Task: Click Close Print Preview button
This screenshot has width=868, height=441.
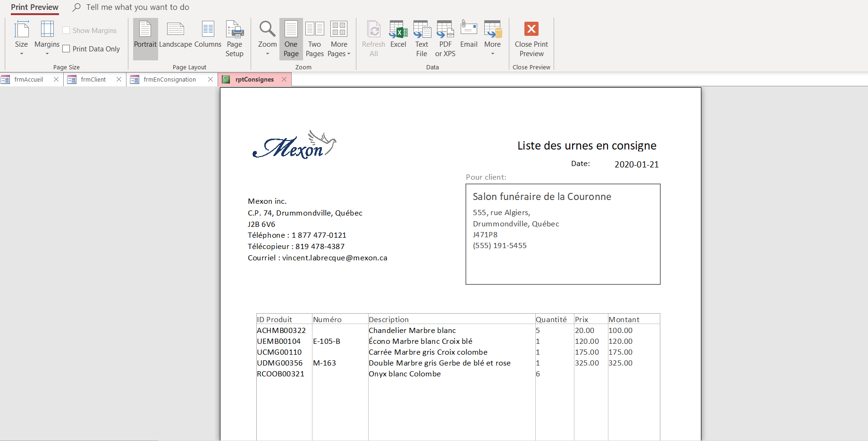Action: click(531, 39)
